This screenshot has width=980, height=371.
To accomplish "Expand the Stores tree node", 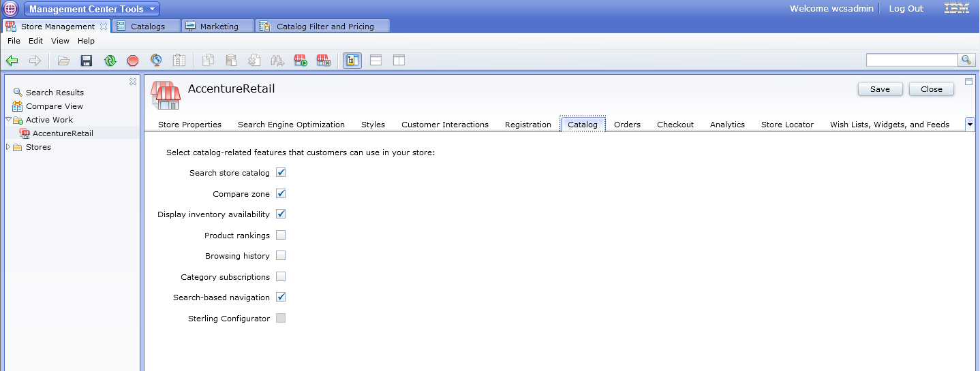I will 7,147.
